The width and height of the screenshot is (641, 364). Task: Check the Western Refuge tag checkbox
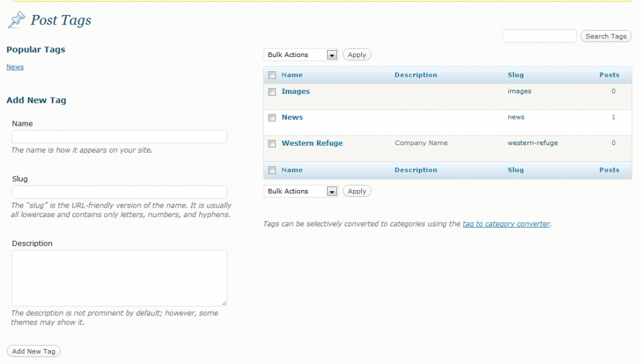272,143
